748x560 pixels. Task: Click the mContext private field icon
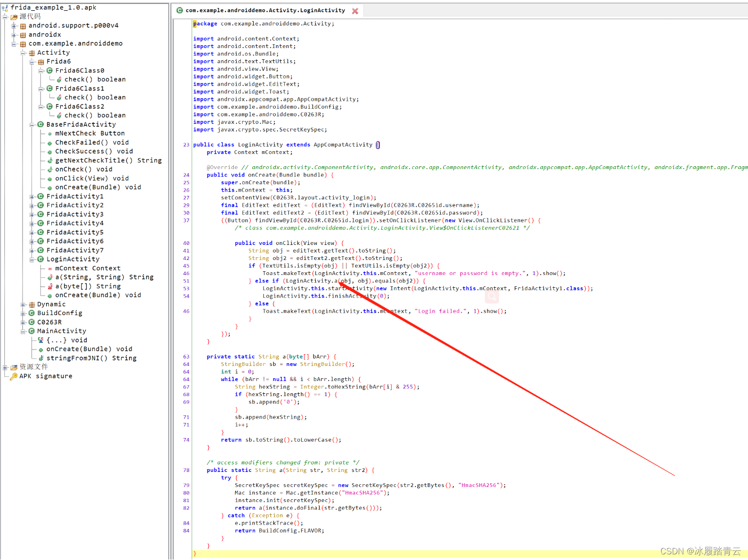[49, 268]
